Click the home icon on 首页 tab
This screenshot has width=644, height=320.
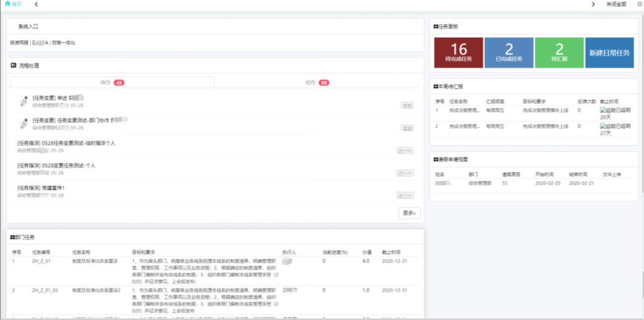(7, 4)
